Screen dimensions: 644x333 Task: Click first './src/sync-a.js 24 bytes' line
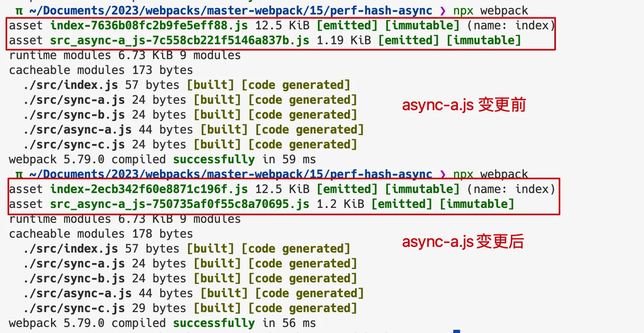(x=190, y=100)
